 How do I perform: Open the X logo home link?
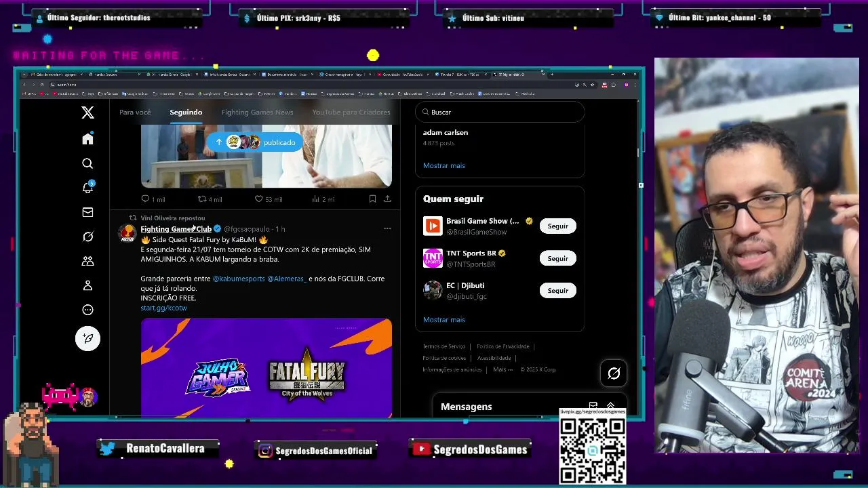pyautogui.click(x=87, y=113)
